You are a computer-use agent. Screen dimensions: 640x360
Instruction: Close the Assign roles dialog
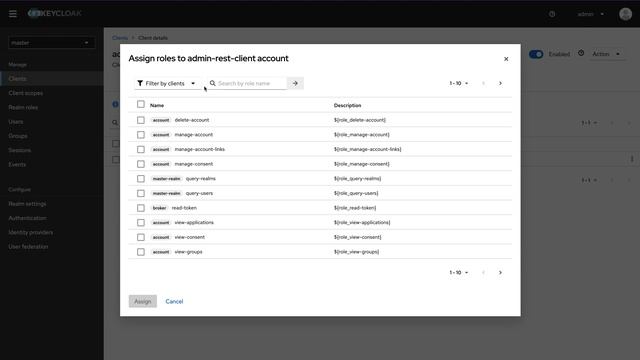[506, 59]
